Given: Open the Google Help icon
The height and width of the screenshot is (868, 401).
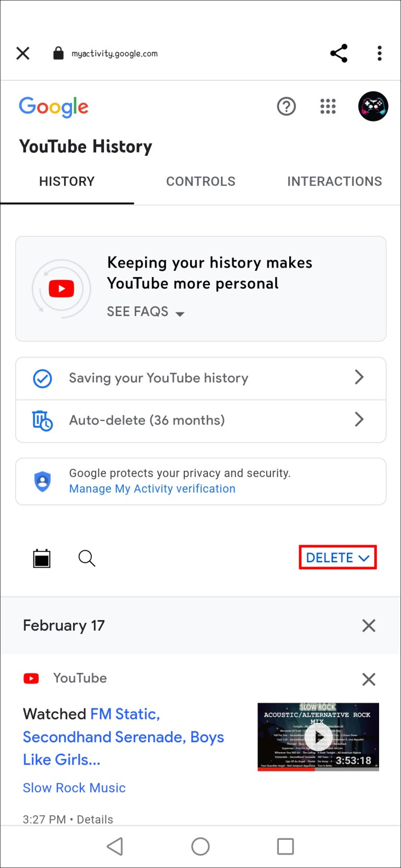Looking at the screenshot, I should (286, 106).
